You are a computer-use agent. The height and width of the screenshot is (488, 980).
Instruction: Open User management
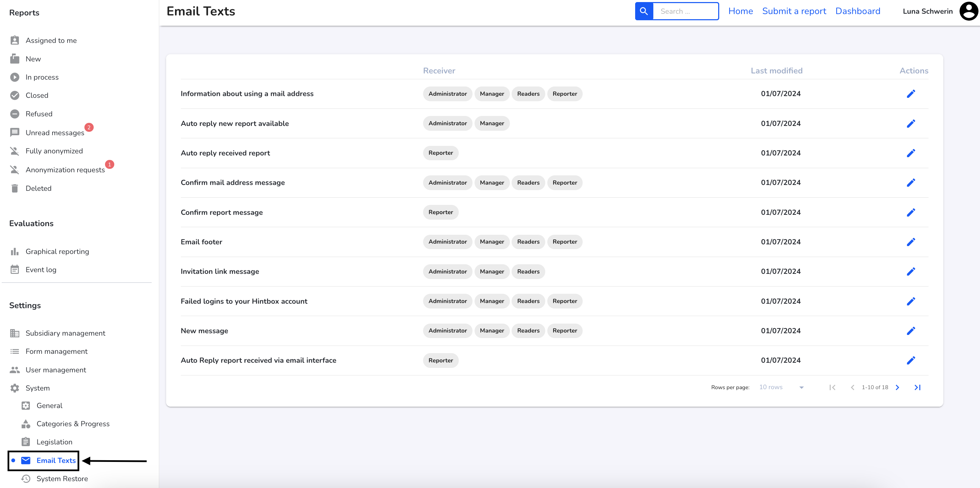pyautogui.click(x=56, y=370)
